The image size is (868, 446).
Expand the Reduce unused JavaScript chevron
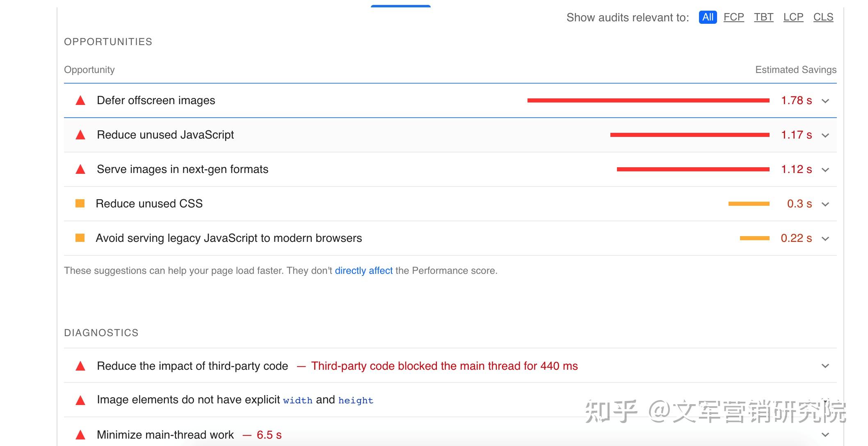tap(825, 135)
